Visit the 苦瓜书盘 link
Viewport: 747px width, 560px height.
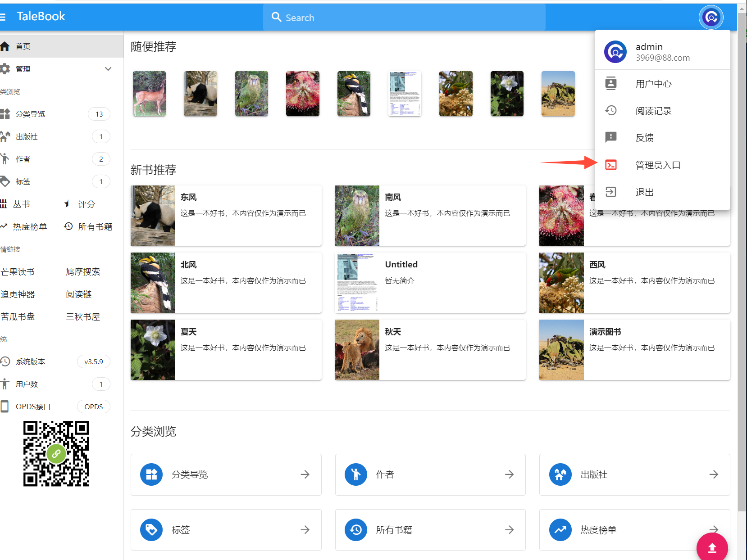18,316
